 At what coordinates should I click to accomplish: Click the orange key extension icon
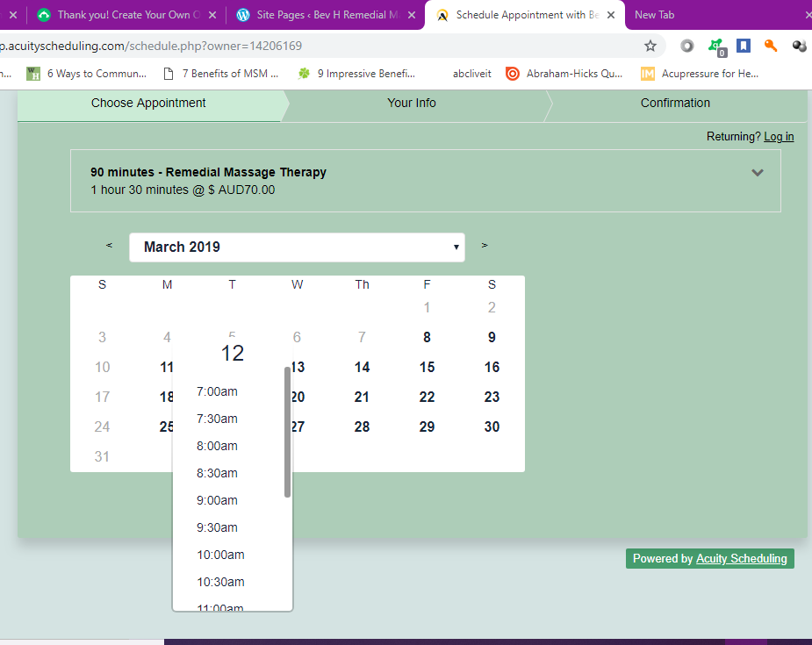tap(771, 46)
